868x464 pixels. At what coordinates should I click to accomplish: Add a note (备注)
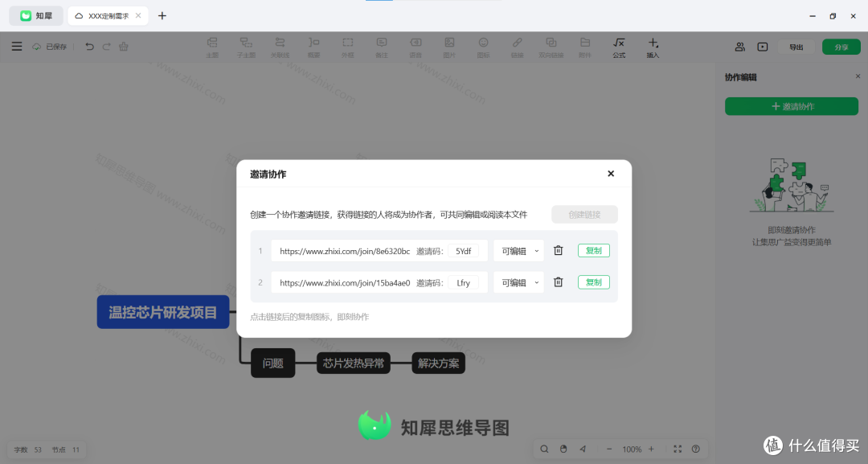[x=382, y=47]
